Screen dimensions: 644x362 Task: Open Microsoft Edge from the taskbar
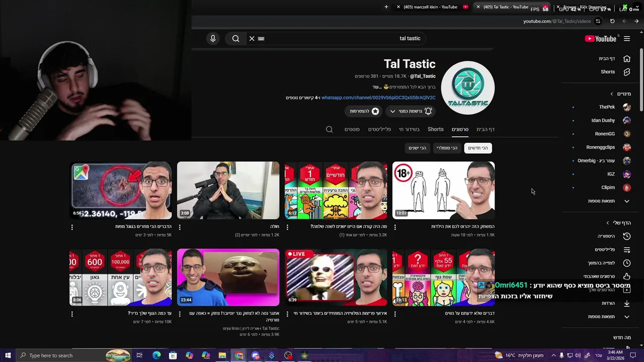(156, 355)
